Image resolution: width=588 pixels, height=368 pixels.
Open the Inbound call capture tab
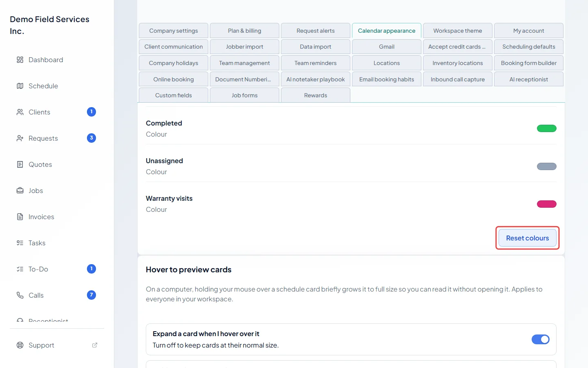coord(458,79)
